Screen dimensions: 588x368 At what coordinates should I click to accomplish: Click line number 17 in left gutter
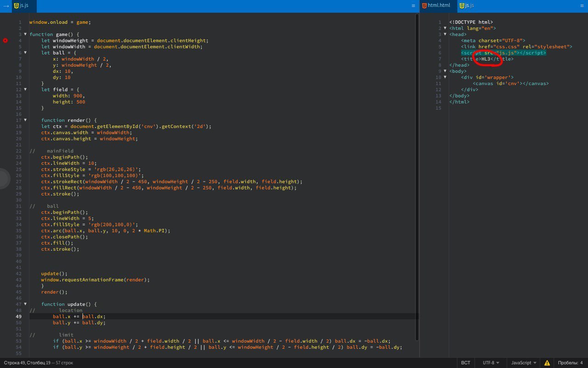(x=18, y=120)
